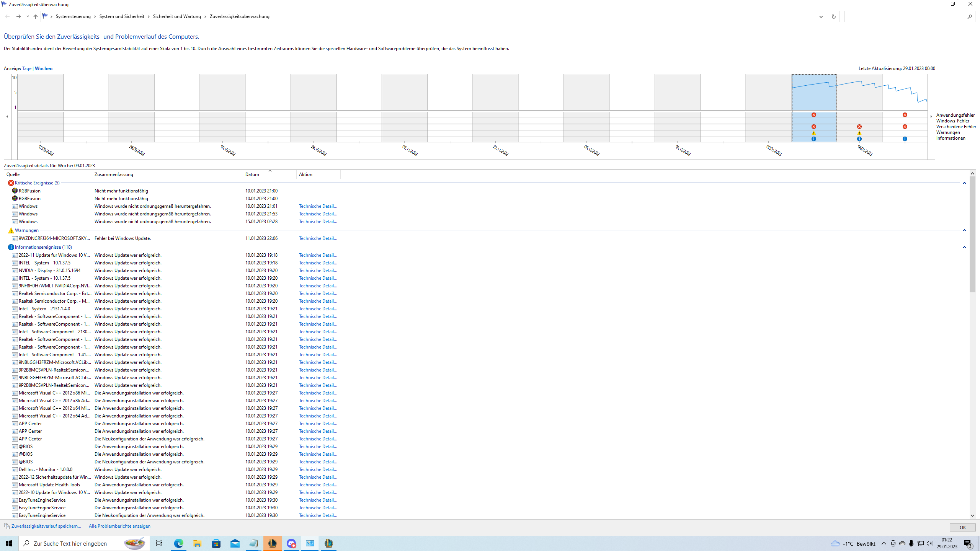
Task: Collapse the Informationsereignisse group
Action: tap(964, 247)
